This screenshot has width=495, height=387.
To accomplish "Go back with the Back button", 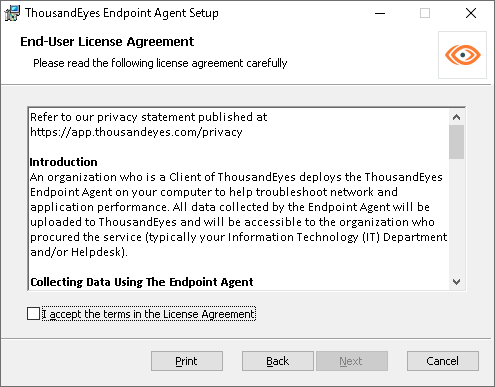I will (278, 361).
